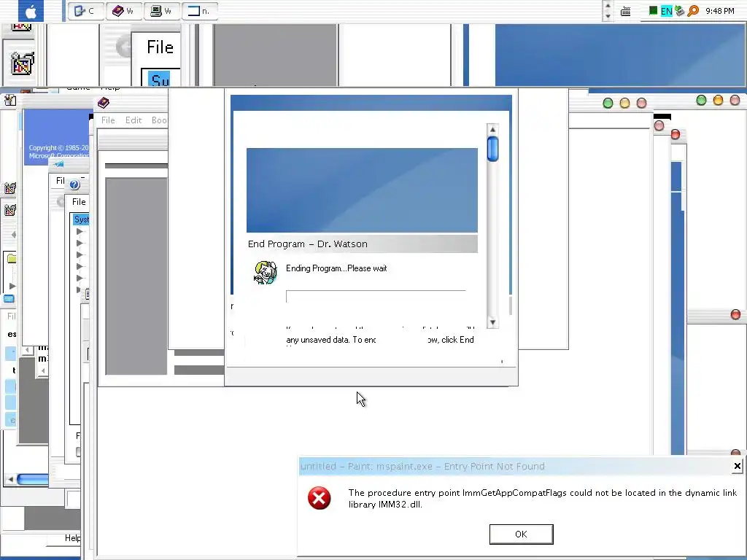Select the Syst tree root item
The image size is (747, 560).
tap(82, 219)
